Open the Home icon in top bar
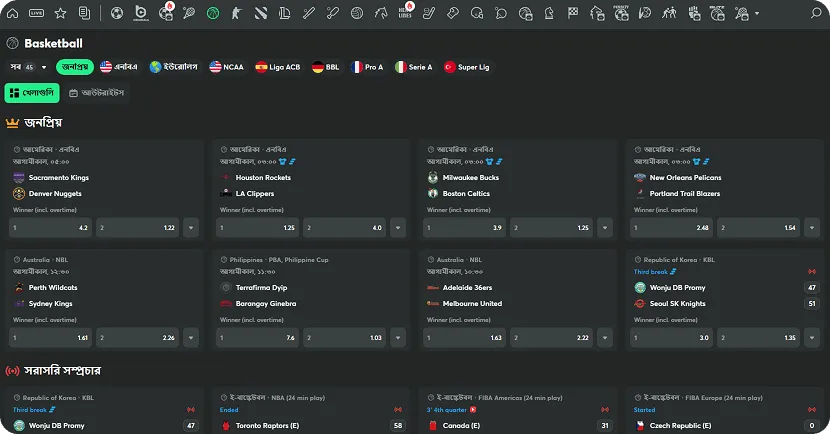830x434 pixels. (12, 13)
